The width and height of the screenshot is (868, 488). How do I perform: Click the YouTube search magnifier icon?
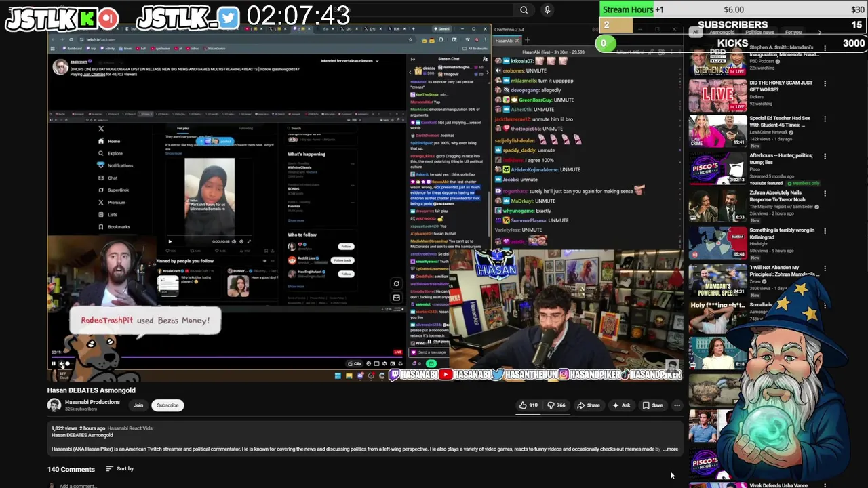pos(524,10)
